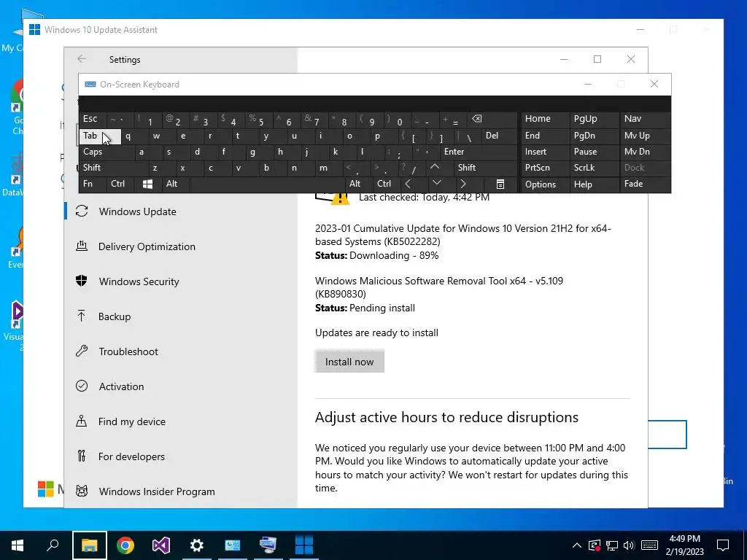The height and width of the screenshot is (560, 747).
Task: Open the notification center icon
Action: [x=723, y=545]
